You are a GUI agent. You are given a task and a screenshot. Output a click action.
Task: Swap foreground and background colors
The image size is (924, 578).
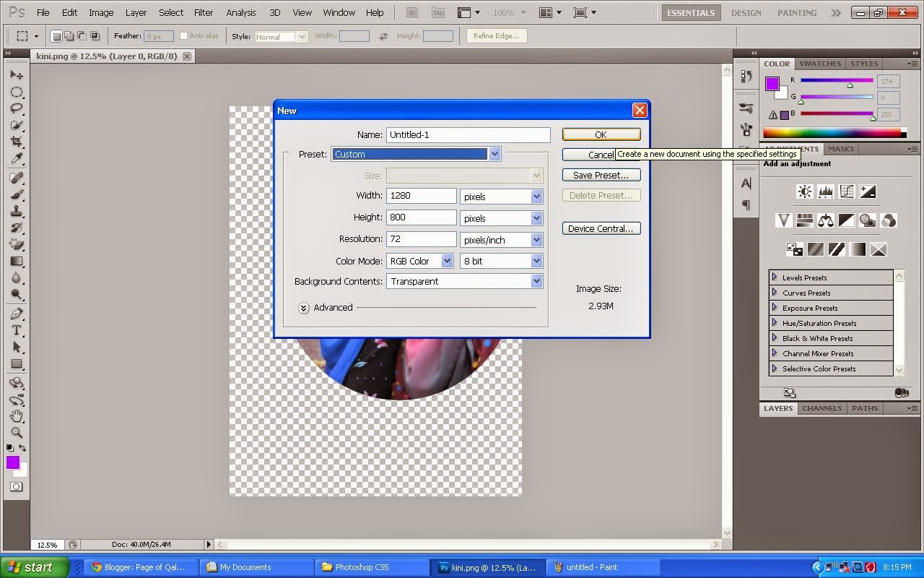23,448
